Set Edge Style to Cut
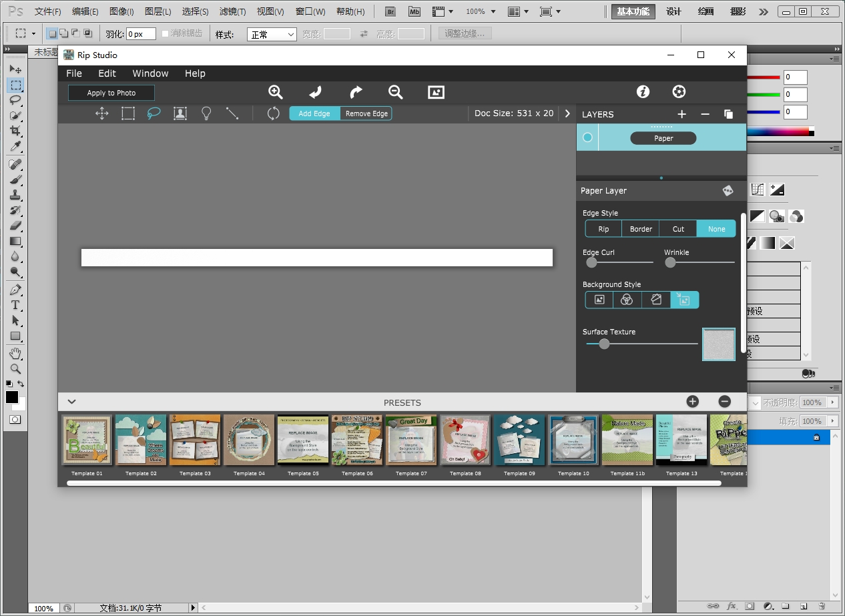This screenshot has height=616, width=845. coord(678,229)
